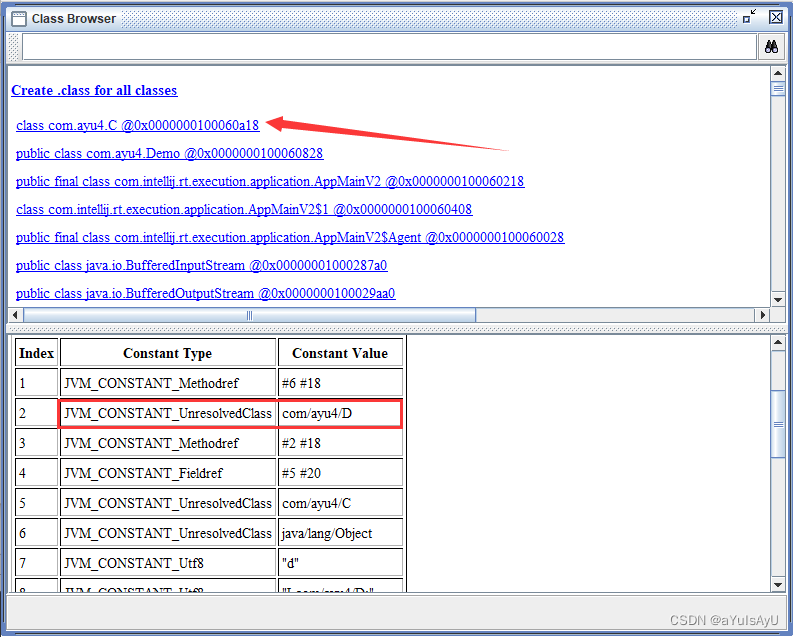This screenshot has height=637, width=793.
Task: Open java.io.BufferedInputStream class link
Action: (x=201, y=265)
